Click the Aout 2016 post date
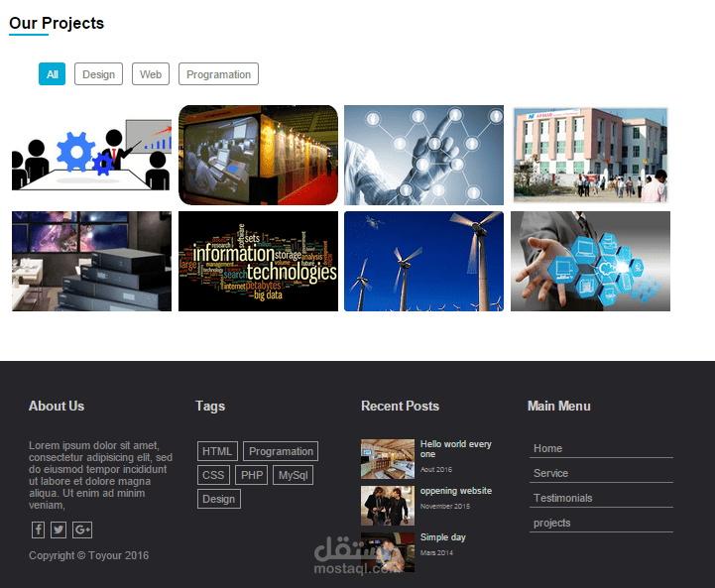This screenshot has width=715, height=588. (436, 469)
